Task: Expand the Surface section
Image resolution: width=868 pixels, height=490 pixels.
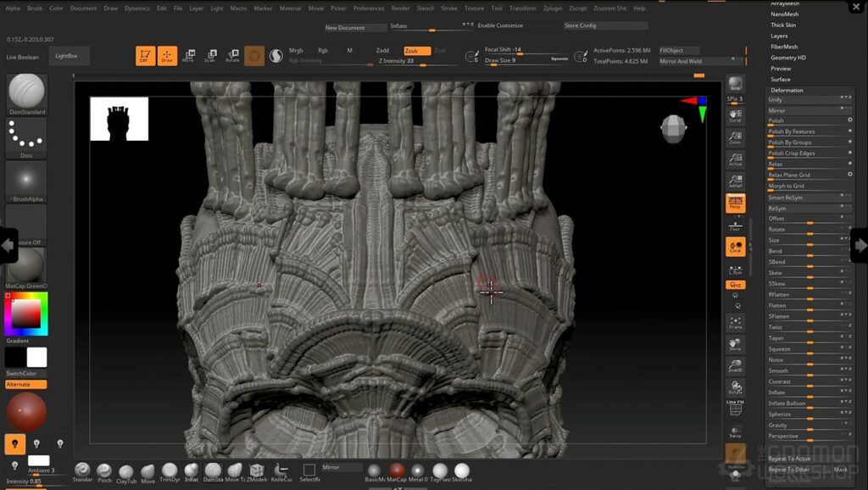Action: click(x=781, y=79)
